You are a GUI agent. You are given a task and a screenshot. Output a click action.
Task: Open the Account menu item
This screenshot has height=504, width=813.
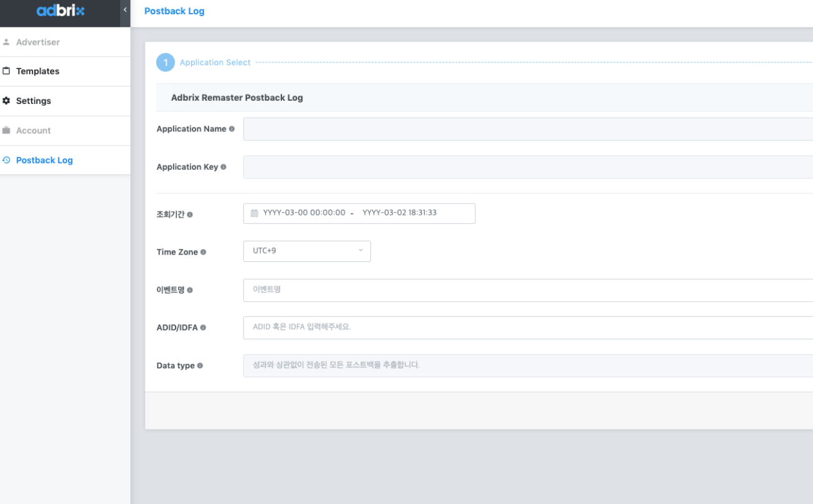pos(65,131)
